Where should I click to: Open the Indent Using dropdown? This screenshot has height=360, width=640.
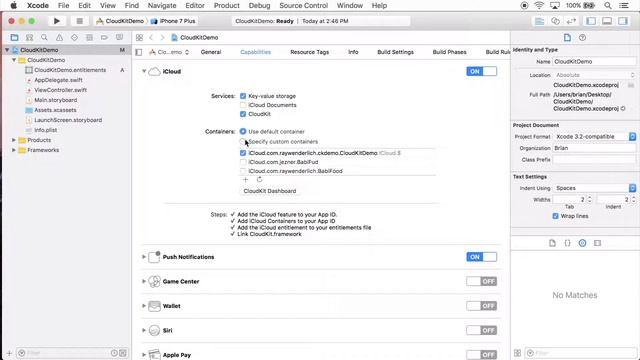(x=595, y=188)
